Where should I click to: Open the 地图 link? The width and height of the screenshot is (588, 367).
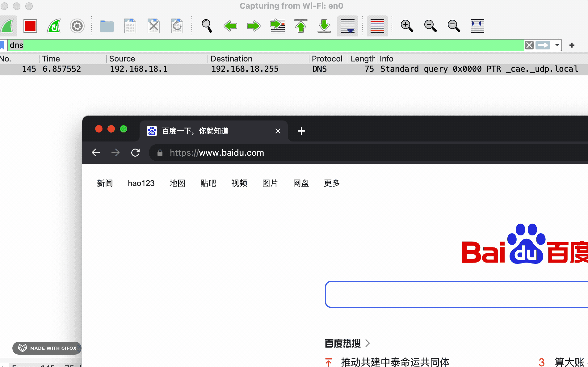178,183
